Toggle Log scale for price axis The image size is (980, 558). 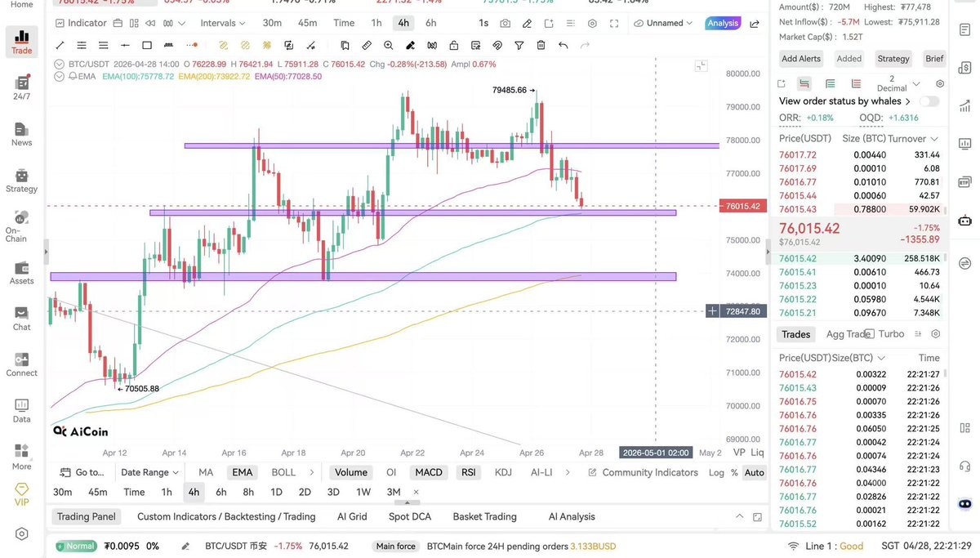pyautogui.click(x=716, y=472)
